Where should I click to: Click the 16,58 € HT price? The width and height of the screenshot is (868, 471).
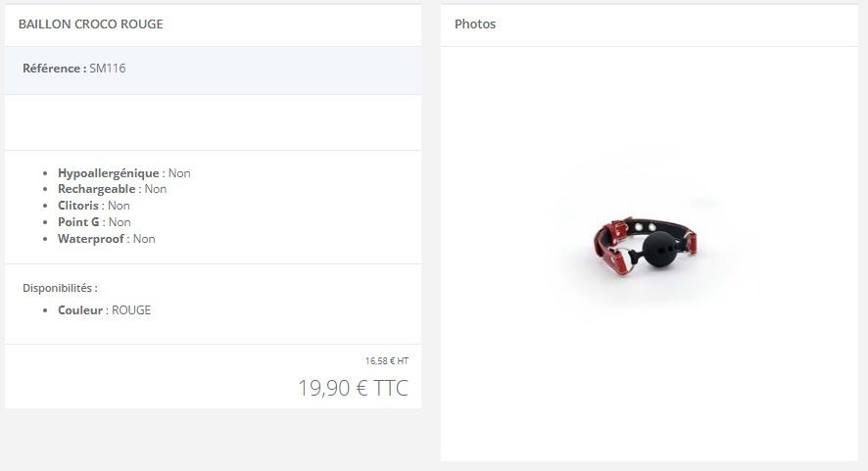coord(386,361)
